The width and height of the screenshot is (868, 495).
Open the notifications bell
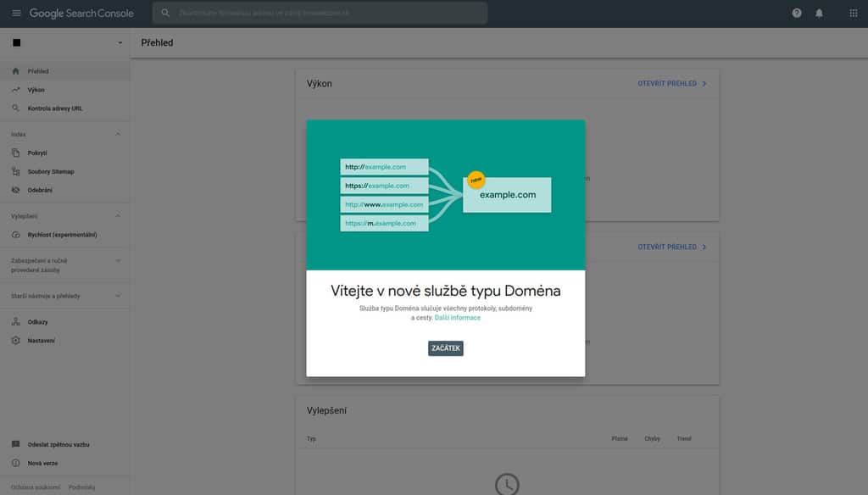820,14
